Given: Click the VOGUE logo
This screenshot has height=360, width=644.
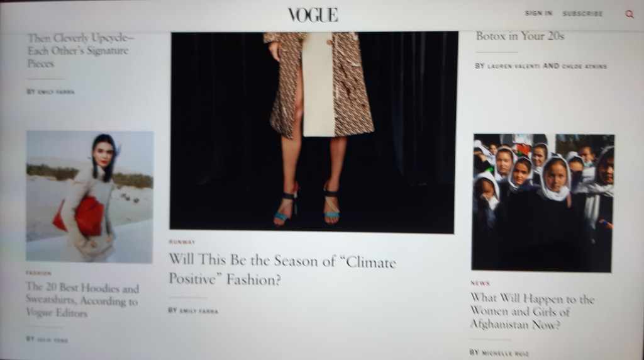Looking at the screenshot, I should tap(313, 15).
